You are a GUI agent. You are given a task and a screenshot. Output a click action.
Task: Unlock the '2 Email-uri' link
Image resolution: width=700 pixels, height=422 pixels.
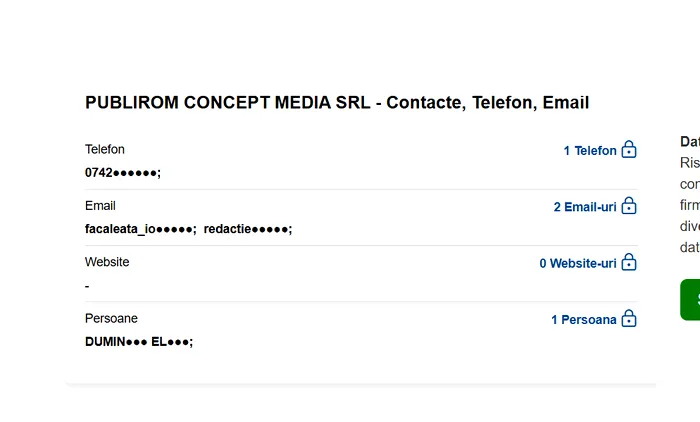click(585, 207)
